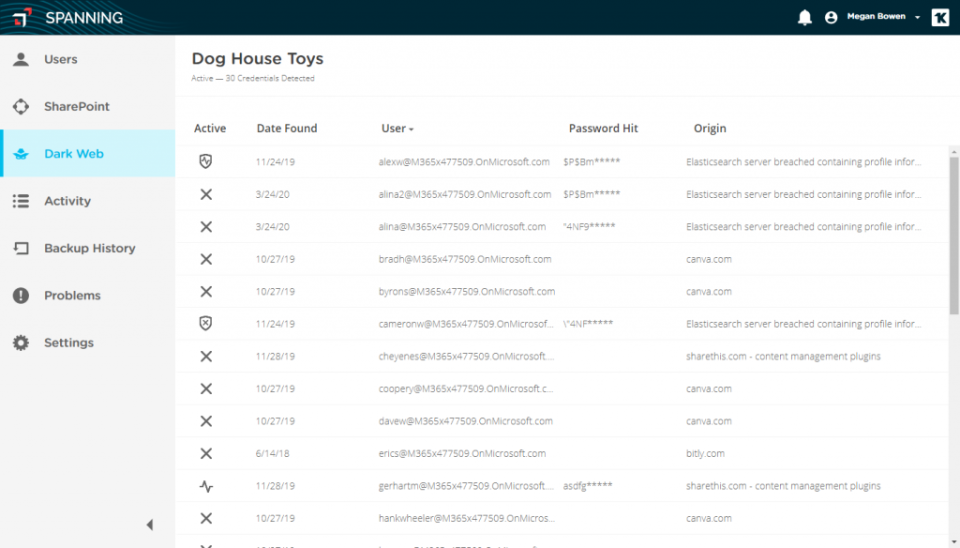Click the X status icon for alina2
Screen dimensions: 960x548
(206, 194)
